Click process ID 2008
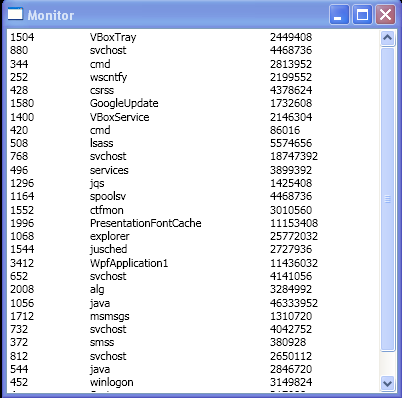Viewport: 402px width, 398px height. 22,289
